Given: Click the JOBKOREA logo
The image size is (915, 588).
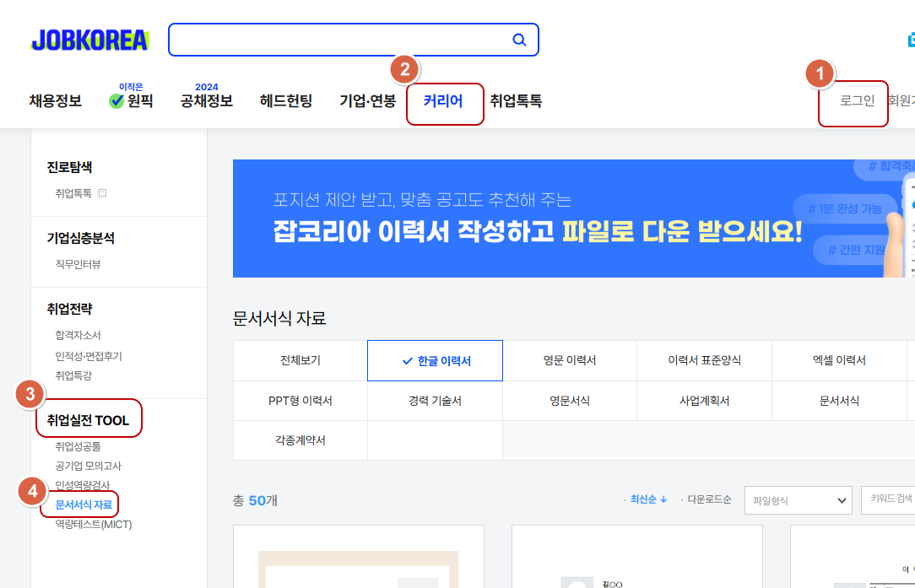Looking at the screenshot, I should pyautogui.click(x=89, y=40).
